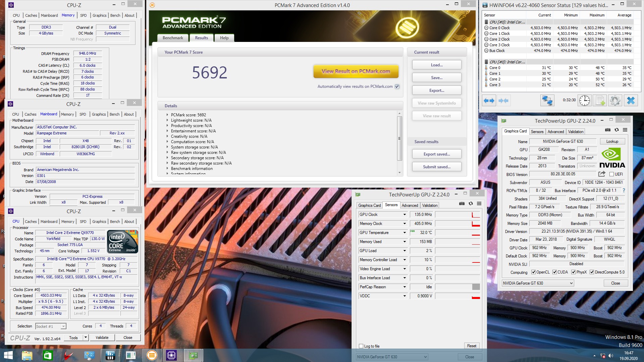The height and width of the screenshot is (362, 644).
Task: Expand all columns arrows button in HWiNFO64
Action: (x=489, y=101)
